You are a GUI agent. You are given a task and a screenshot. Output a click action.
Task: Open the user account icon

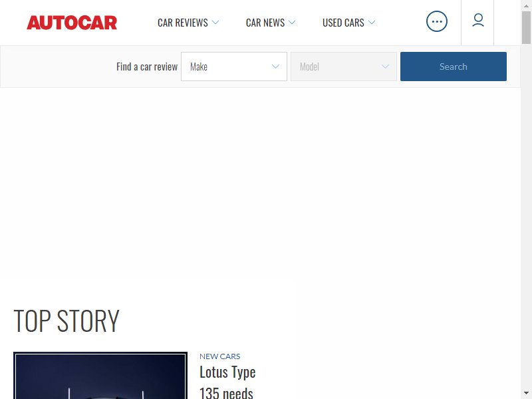point(478,21)
